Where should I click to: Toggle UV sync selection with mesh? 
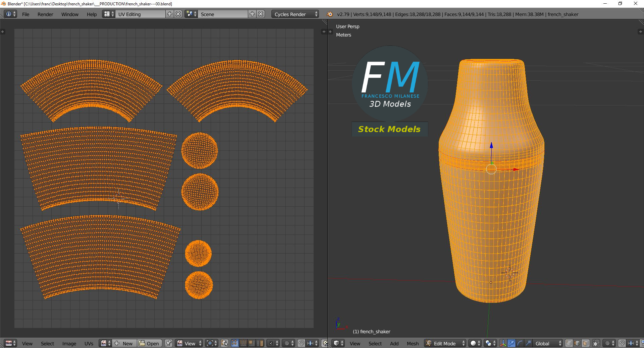click(224, 343)
